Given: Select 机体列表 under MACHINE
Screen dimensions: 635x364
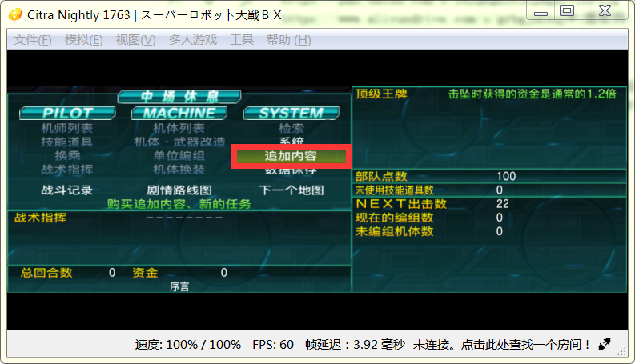Looking at the screenshot, I should point(179,128).
